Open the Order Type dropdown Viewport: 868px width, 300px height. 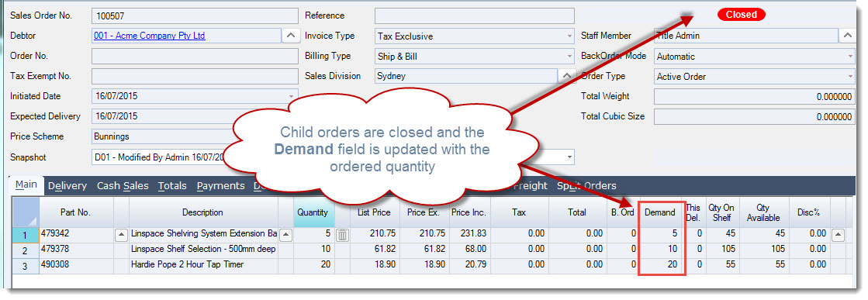850,77
